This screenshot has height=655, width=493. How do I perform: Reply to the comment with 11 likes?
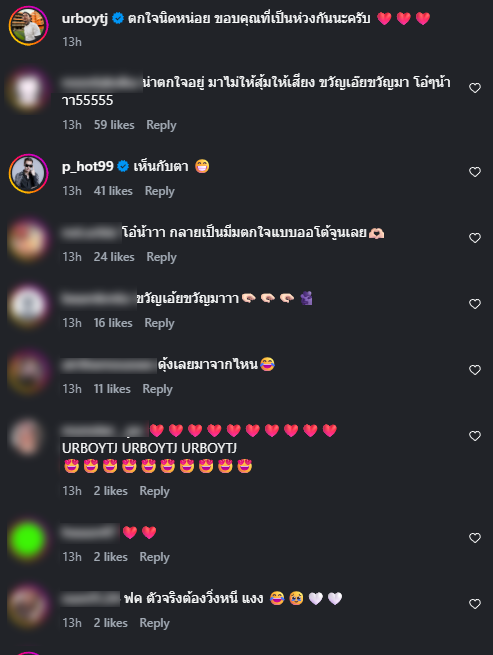coord(158,389)
